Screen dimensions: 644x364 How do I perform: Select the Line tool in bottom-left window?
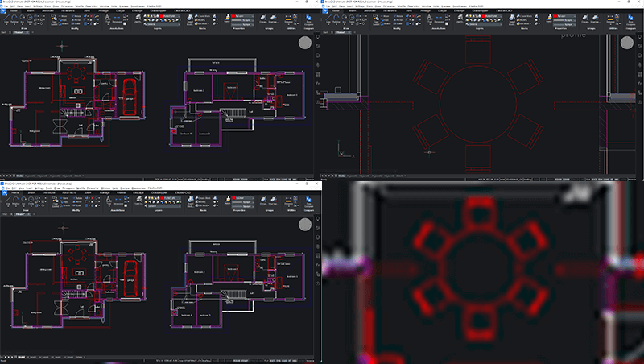click(7, 200)
